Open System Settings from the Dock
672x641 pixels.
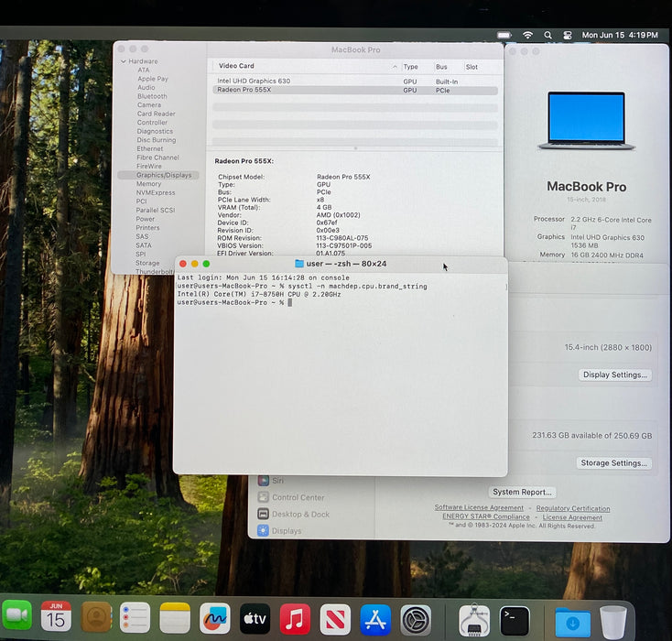[x=416, y=621]
